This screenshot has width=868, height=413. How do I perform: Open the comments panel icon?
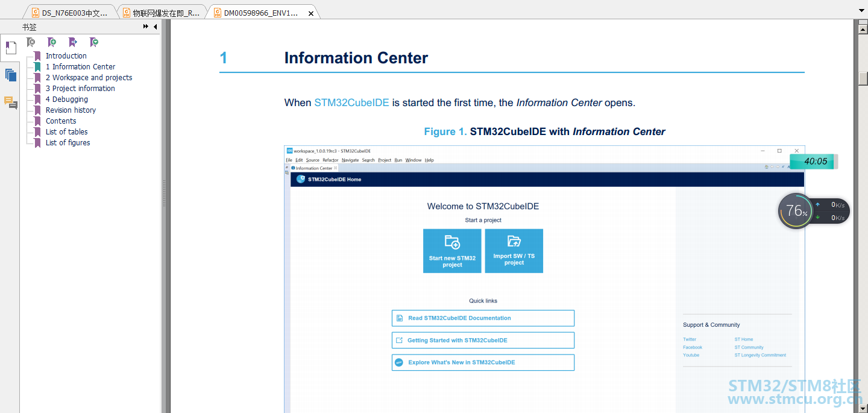(10, 102)
